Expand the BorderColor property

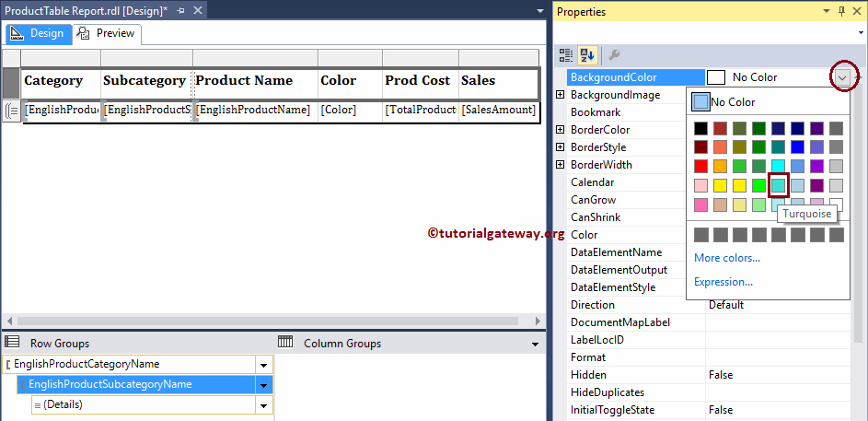pyautogui.click(x=561, y=130)
